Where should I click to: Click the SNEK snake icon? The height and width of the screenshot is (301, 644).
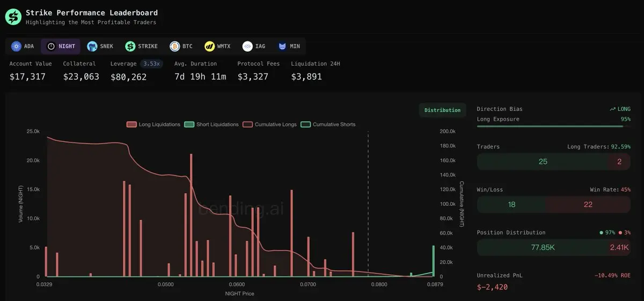point(92,46)
